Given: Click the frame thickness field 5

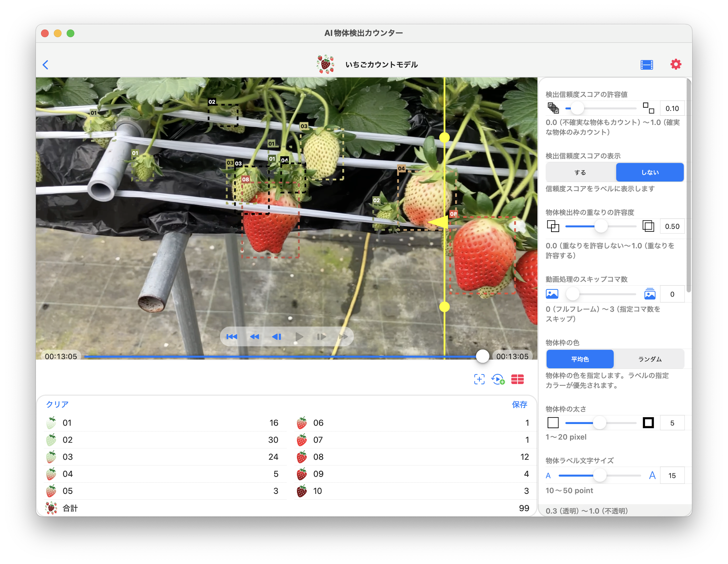Looking at the screenshot, I should [x=672, y=423].
